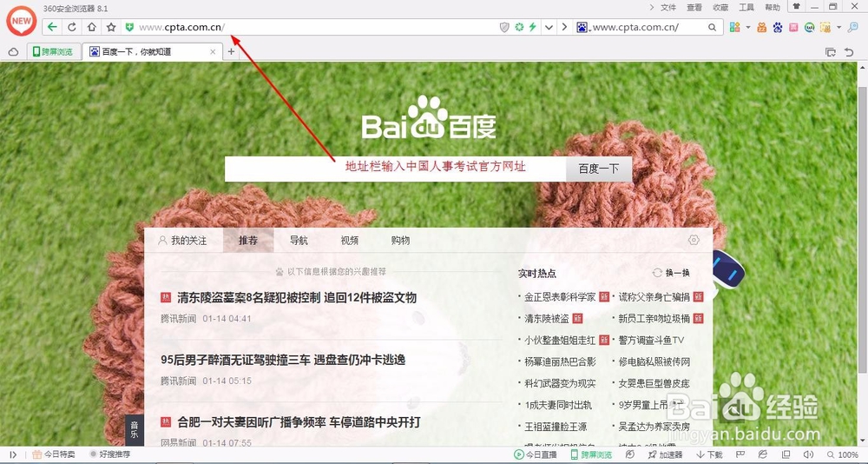The height and width of the screenshot is (464, 868).
Task: Click the pink save extension icon
Action: [794, 27]
